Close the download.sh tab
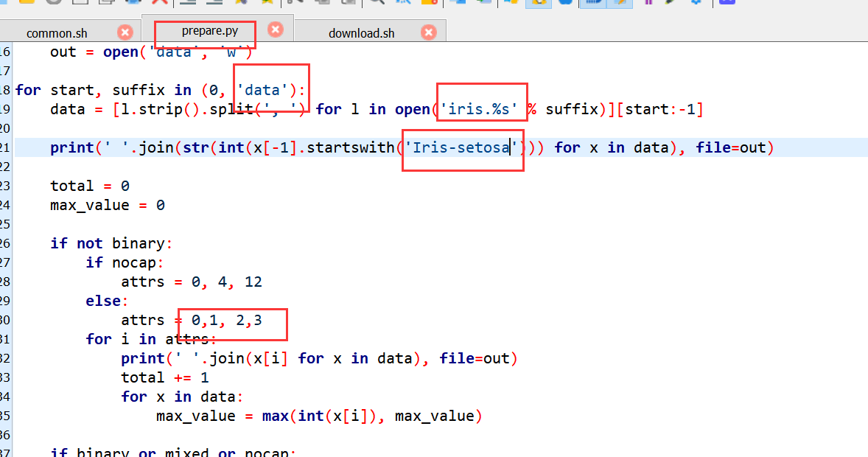868x457 pixels. [x=428, y=32]
